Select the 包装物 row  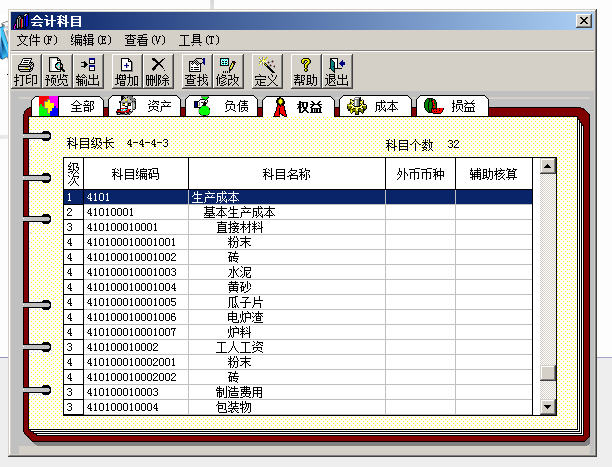[x=298, y=407]
